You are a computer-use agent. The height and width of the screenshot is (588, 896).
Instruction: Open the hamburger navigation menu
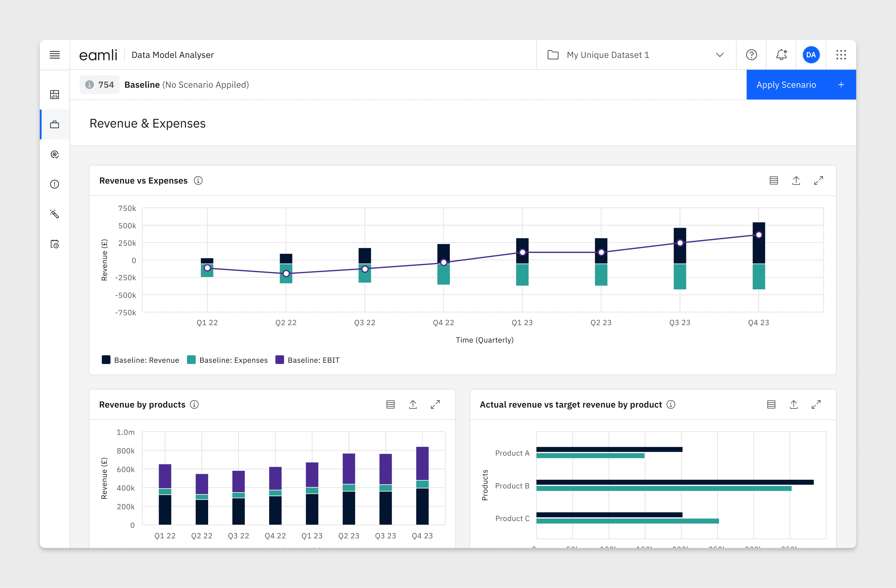pyautogui.click(x=54, y=55)
